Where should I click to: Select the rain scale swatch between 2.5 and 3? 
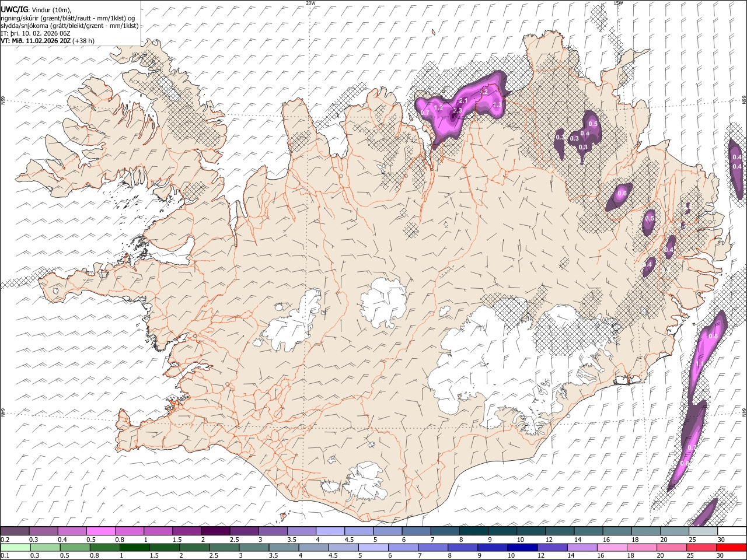click(224, 547)
